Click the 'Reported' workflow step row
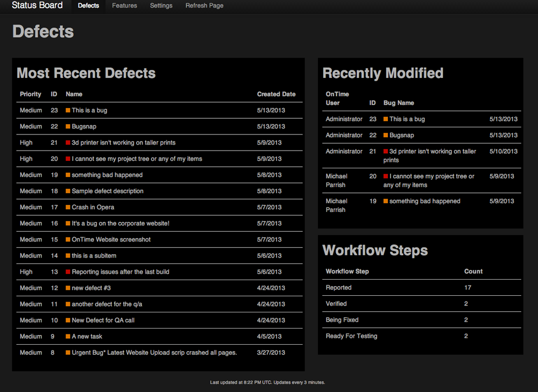 coord(422,287)
